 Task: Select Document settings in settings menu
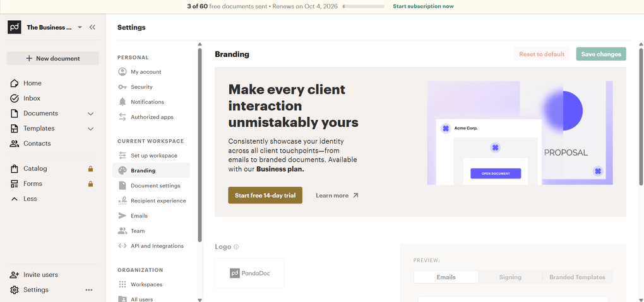tap(155, 186)
